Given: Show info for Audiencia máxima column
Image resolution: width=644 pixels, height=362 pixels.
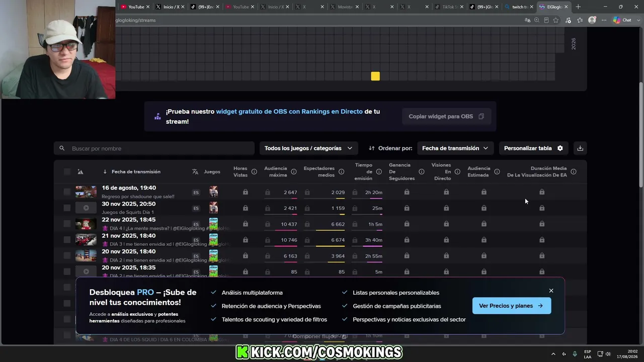Looking at the screenshot, I should 294,172.
